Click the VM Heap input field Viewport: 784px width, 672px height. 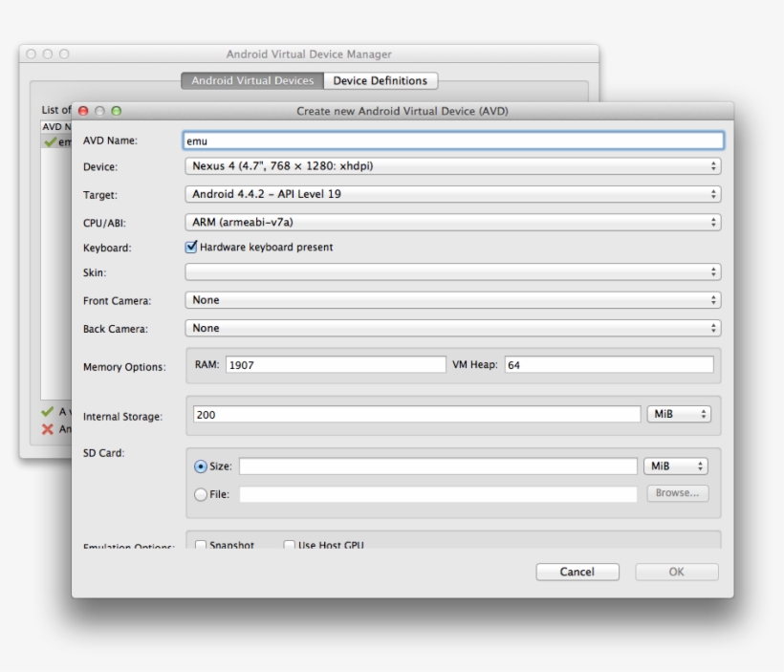point(608,364)
